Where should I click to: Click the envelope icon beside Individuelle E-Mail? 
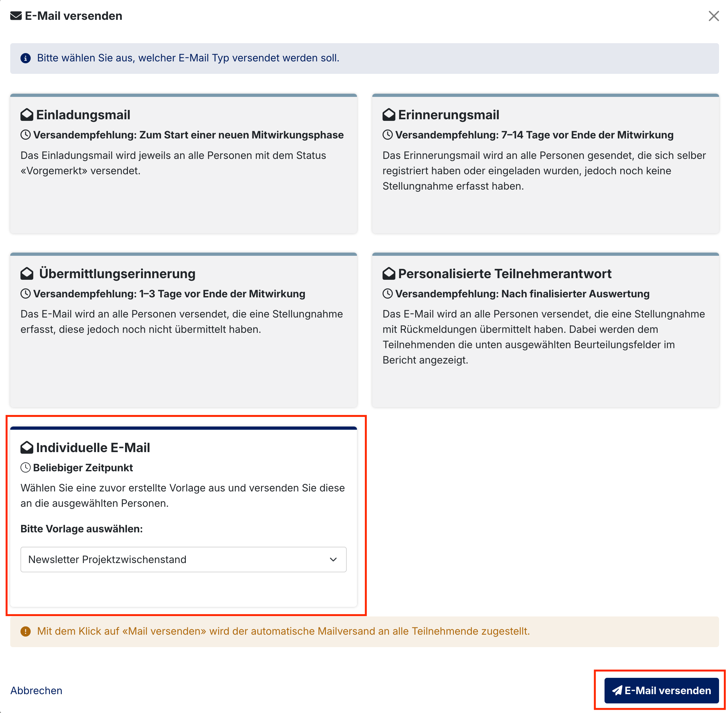click(x=27, y=448)
